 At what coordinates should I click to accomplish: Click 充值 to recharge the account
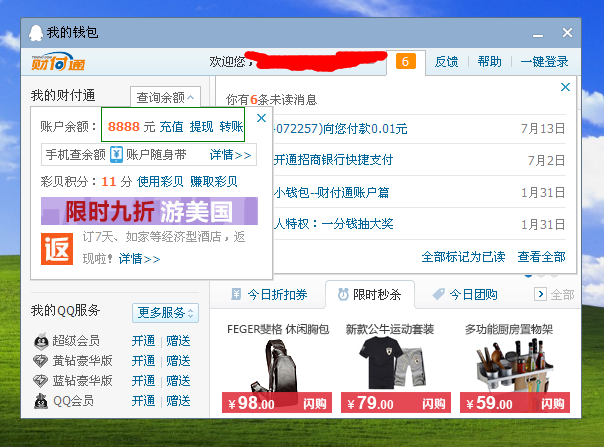click(x=172, y=126)
